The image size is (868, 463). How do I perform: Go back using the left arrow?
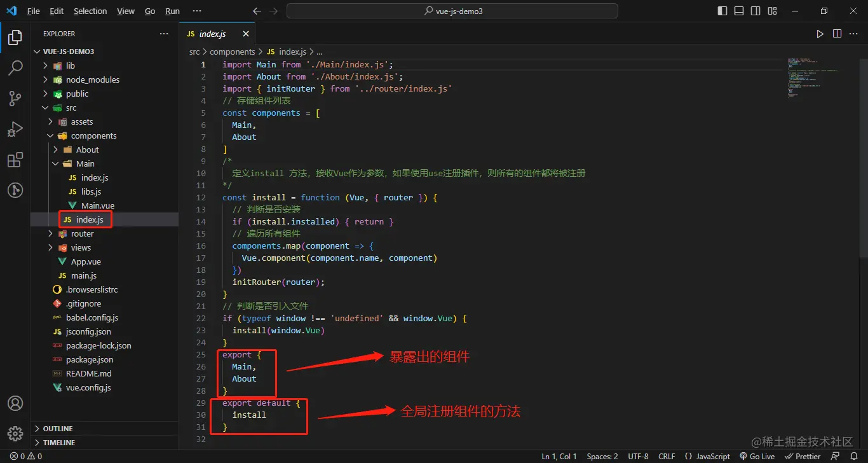(x=257, y=11)
